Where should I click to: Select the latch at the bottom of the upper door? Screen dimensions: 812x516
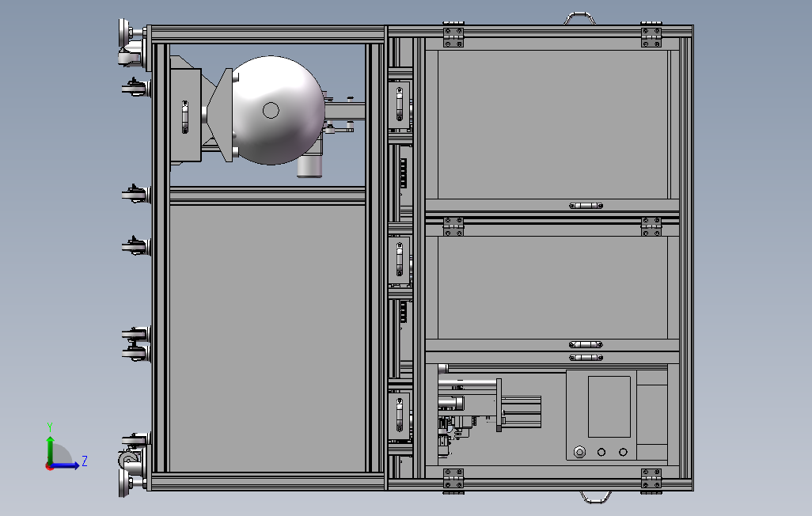586,206
